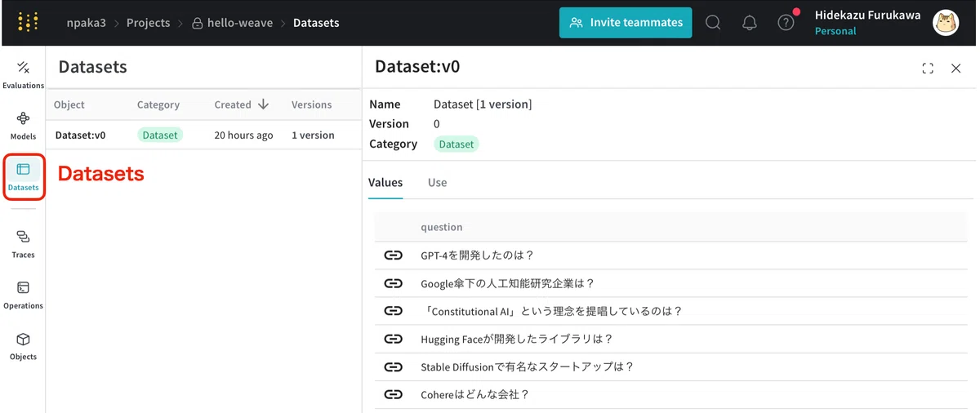
Task: Click Hidekazu Furukawa account name
Action: point(867,15)
